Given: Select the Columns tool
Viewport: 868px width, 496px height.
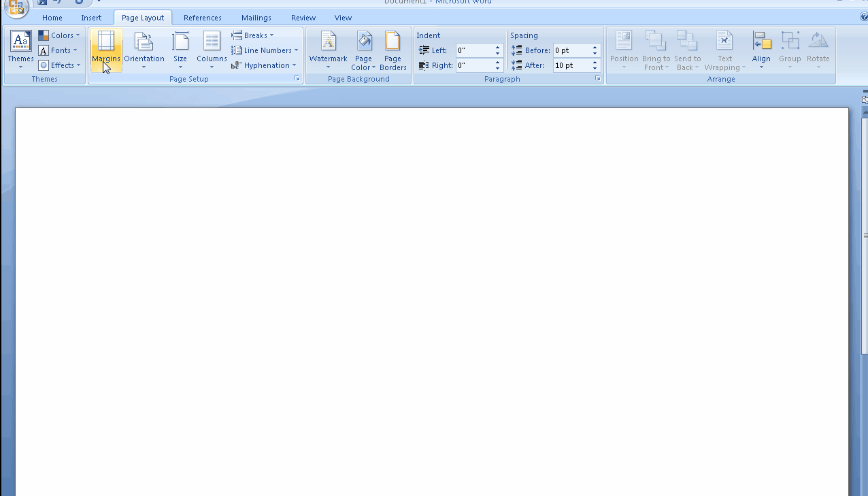Looking at the screenshot, I should tap(211, 50).
